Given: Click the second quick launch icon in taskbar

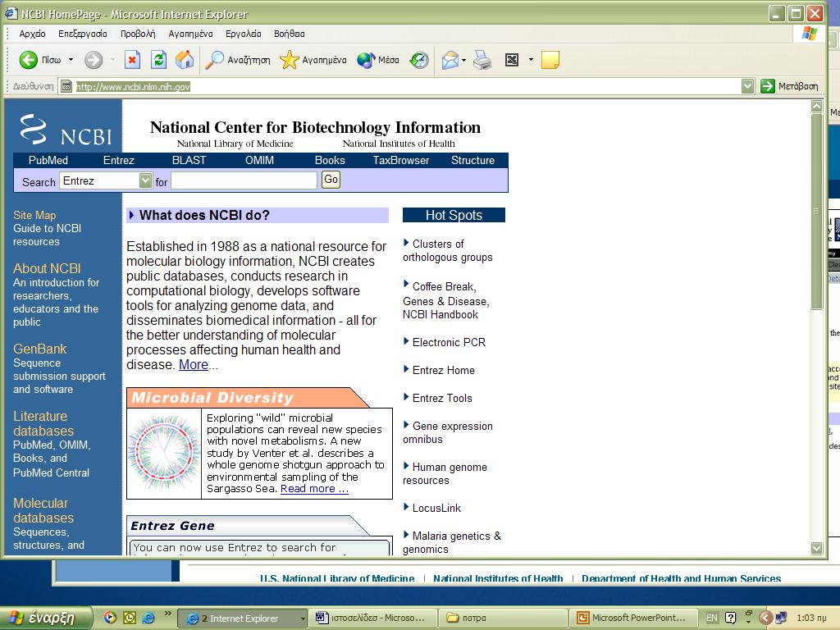Looking at the screenshot, I should pos(130,618).
